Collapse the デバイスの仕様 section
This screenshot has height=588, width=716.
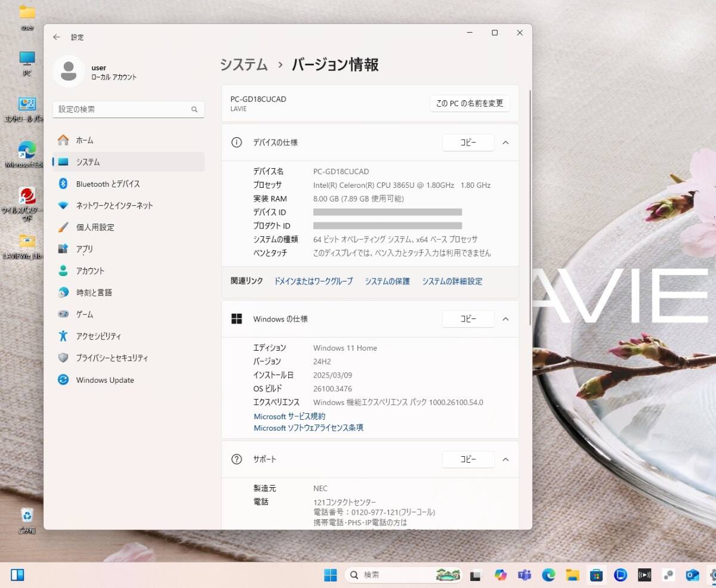pyautogui.click(x=505, y=143)
